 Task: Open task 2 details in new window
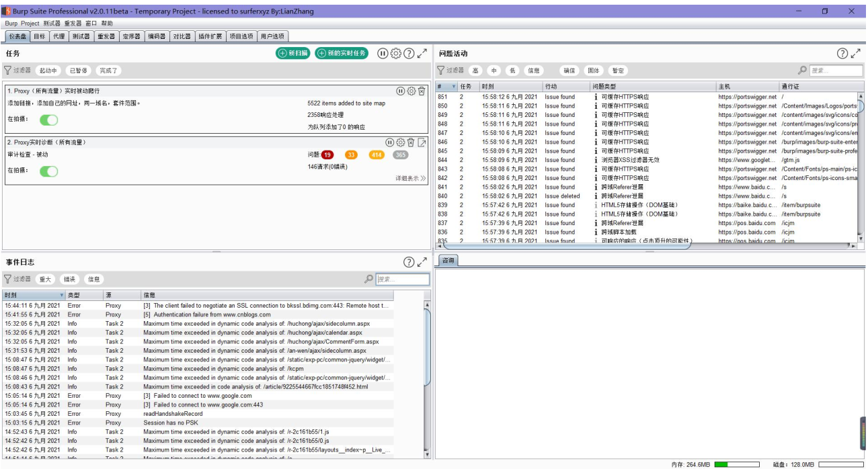(422, 142)
